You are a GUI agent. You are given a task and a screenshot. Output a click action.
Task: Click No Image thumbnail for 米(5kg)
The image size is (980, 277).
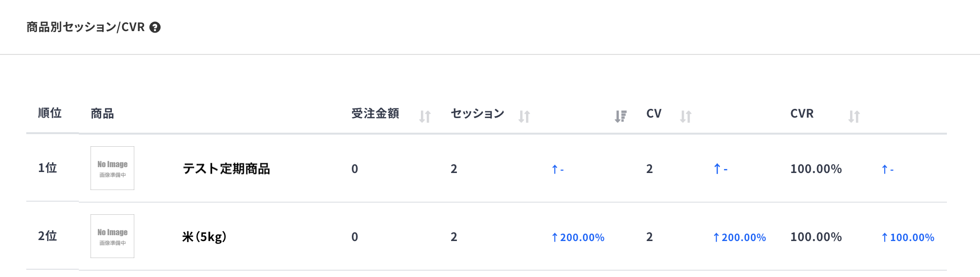point(112,236)
